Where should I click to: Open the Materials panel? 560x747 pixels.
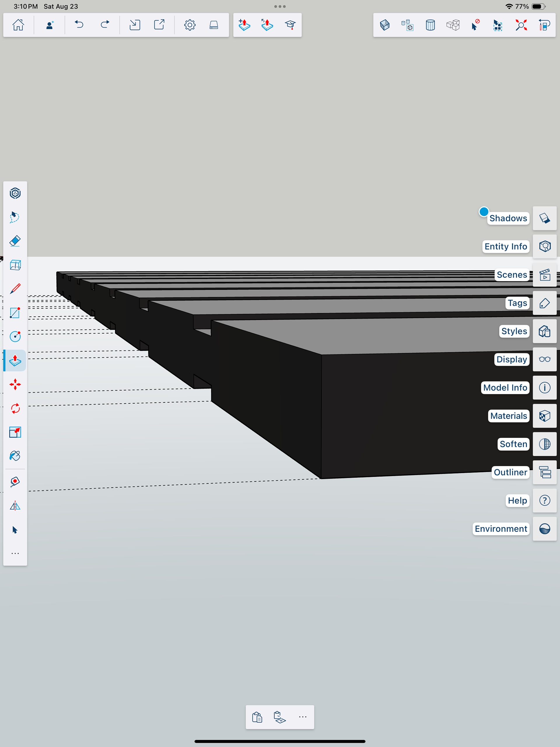(x=544, y=416)
